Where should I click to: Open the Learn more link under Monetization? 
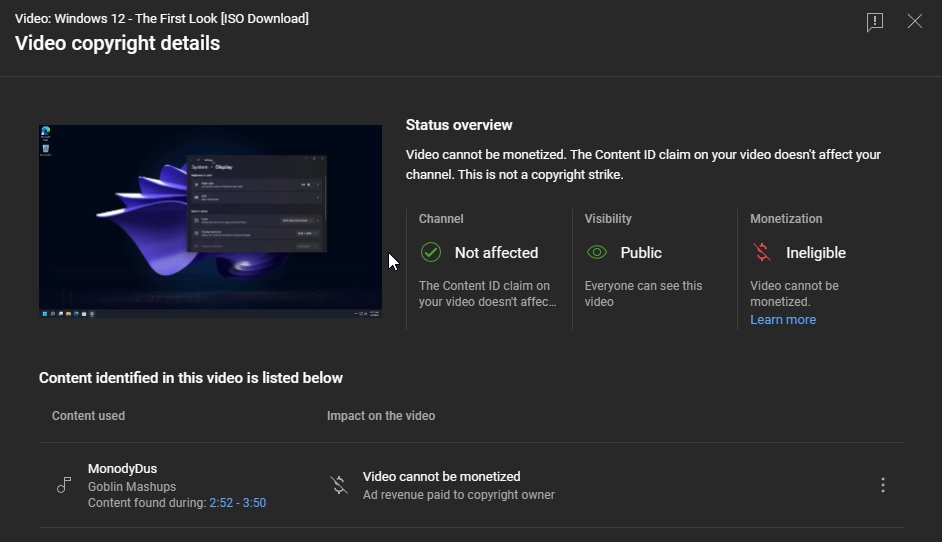[783, 320]
